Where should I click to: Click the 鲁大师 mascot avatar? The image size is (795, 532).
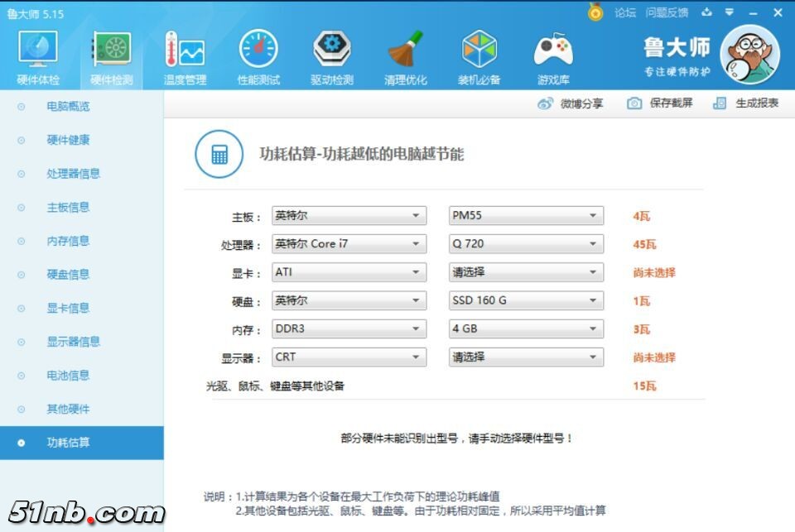750,55
